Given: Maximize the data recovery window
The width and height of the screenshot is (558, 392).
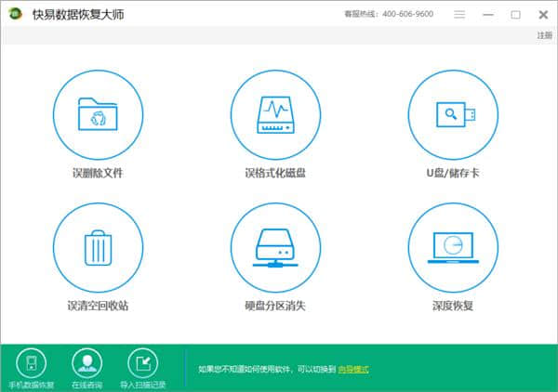Looking at the screenshot, I should 515,15.
